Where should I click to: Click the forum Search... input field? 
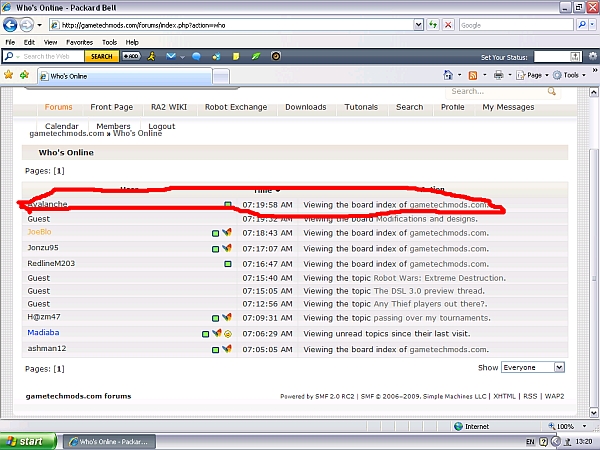point(497,91)
